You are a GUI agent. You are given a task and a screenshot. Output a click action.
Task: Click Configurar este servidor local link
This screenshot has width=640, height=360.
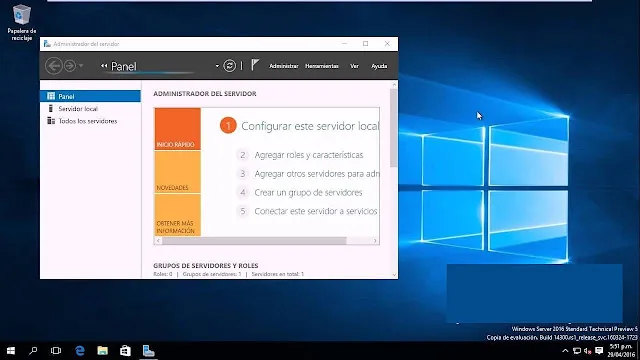pyautogui.click(x=310, y=126)
